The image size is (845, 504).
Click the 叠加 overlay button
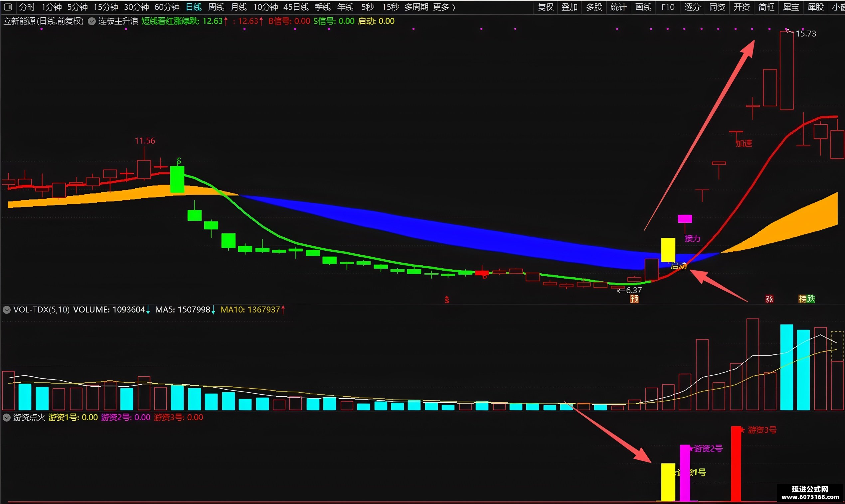click(x=570, y=7)
